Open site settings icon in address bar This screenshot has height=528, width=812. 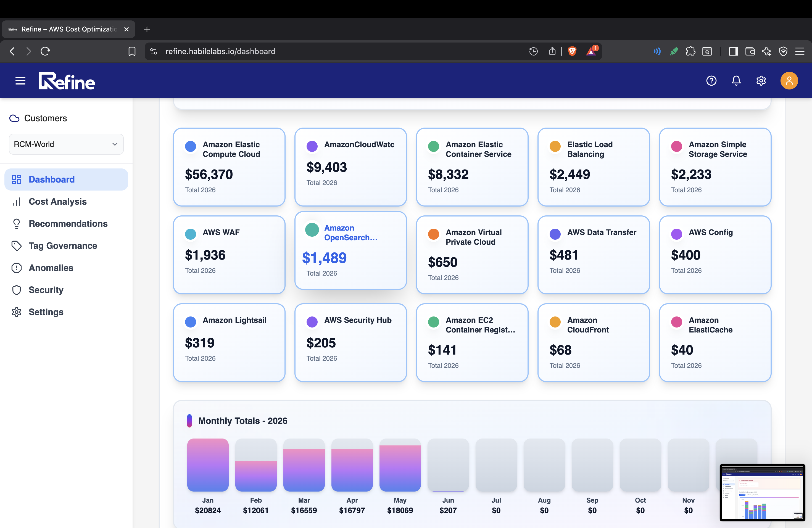154,52
